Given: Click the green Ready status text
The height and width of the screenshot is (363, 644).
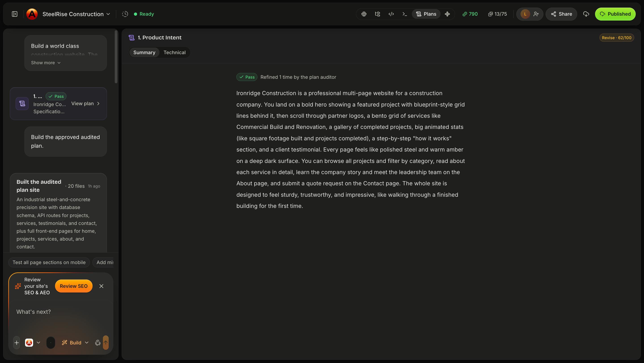Looking at the screenshot, I should click(x=146, y=14).
